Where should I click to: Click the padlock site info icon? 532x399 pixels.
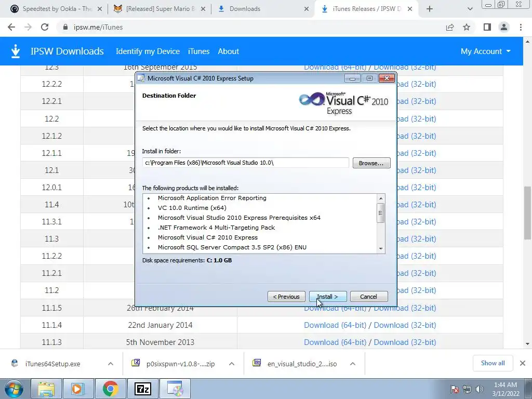pos(65,27)
